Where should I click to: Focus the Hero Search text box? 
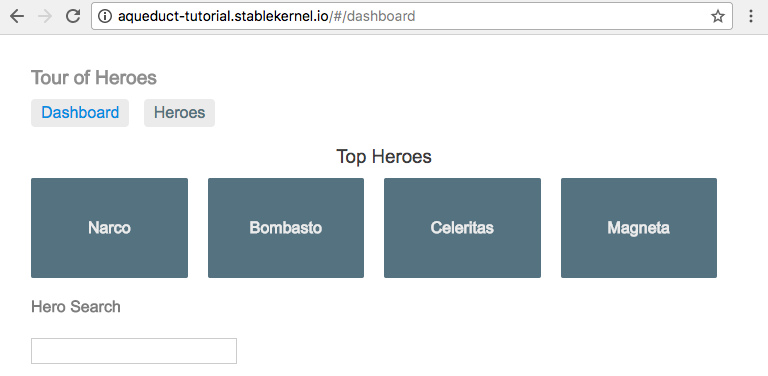[x=134, y=351]
